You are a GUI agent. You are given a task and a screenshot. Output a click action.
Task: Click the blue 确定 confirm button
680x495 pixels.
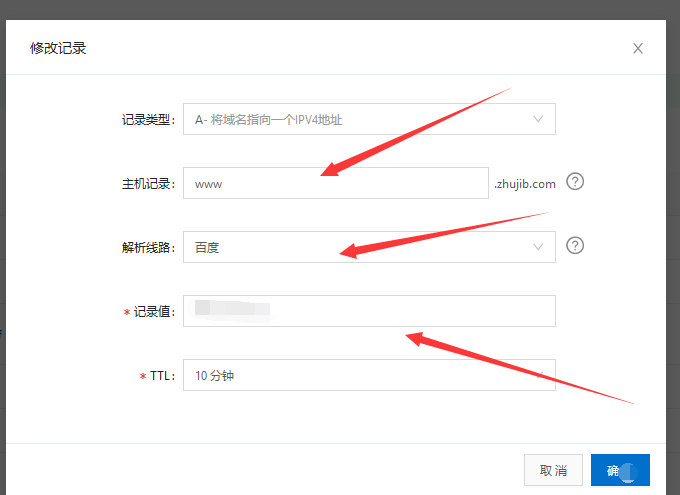click(620, 470)
